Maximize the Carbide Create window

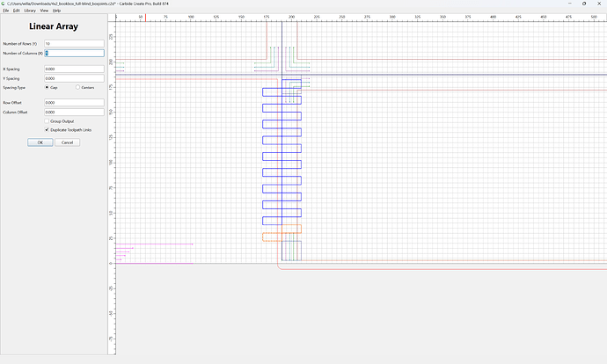point(584,4)
